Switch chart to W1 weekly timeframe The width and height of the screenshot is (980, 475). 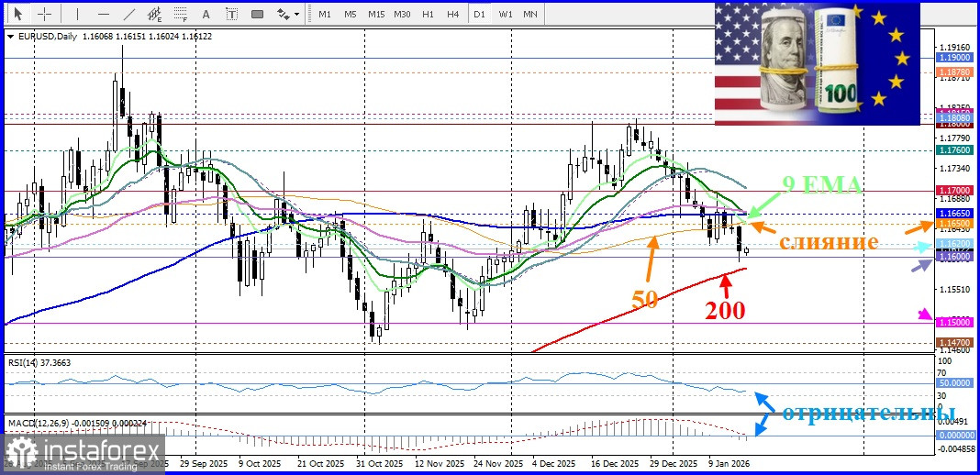[x=505, y=14]
